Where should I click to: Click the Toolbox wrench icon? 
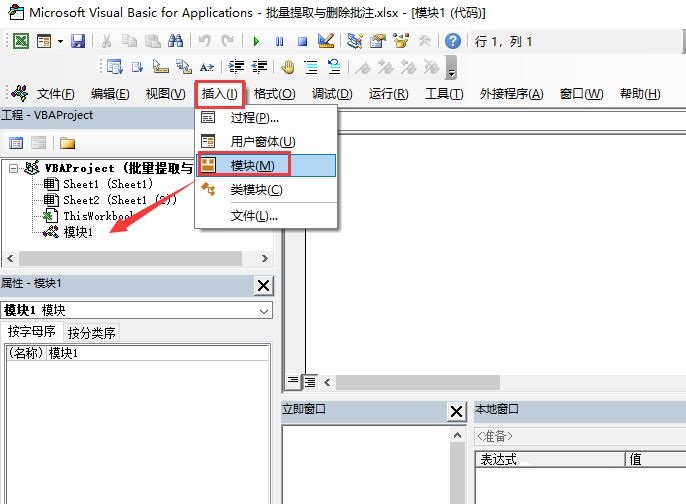(x=424, y=41)
